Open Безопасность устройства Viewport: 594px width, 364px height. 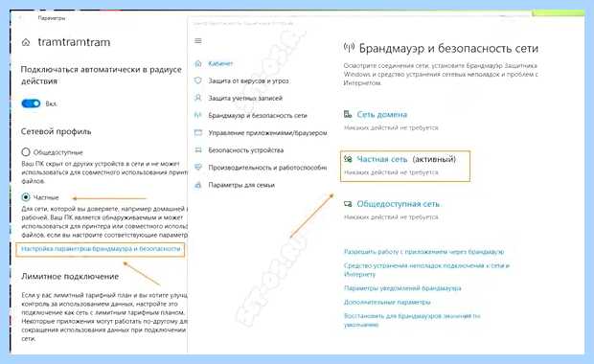pyautogui.click(x=246, y=150)
